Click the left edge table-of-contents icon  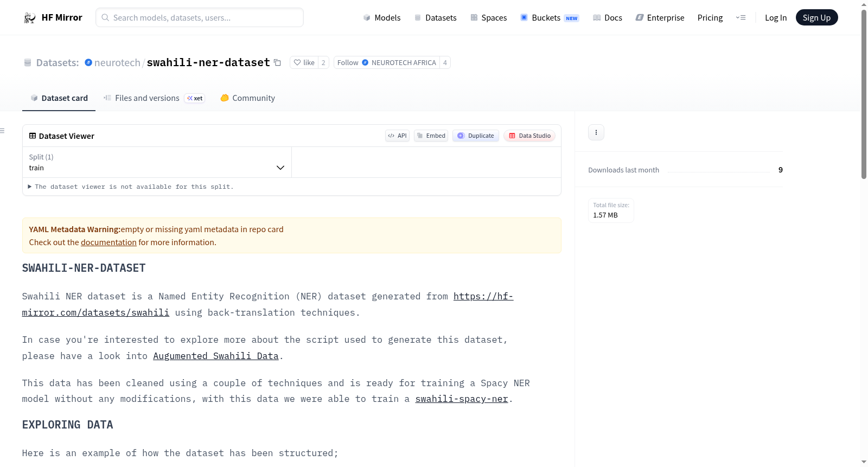(x=2, y=131)
